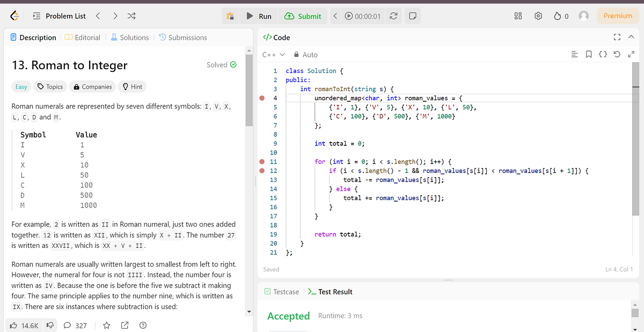The image size is (644, 332).
Task: Toggle breakpoint on line 11
Action: 262,161
